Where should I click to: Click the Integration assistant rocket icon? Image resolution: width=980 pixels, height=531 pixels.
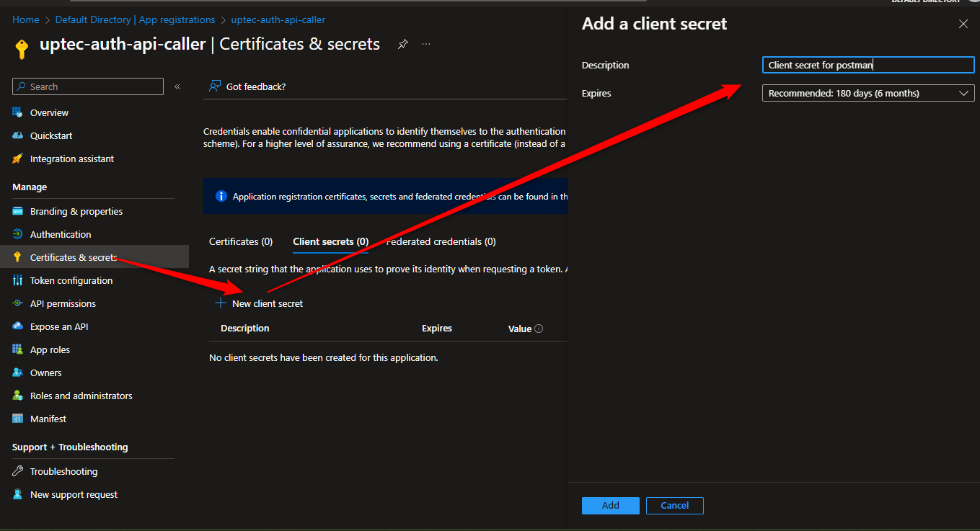[x=18, y=159]
